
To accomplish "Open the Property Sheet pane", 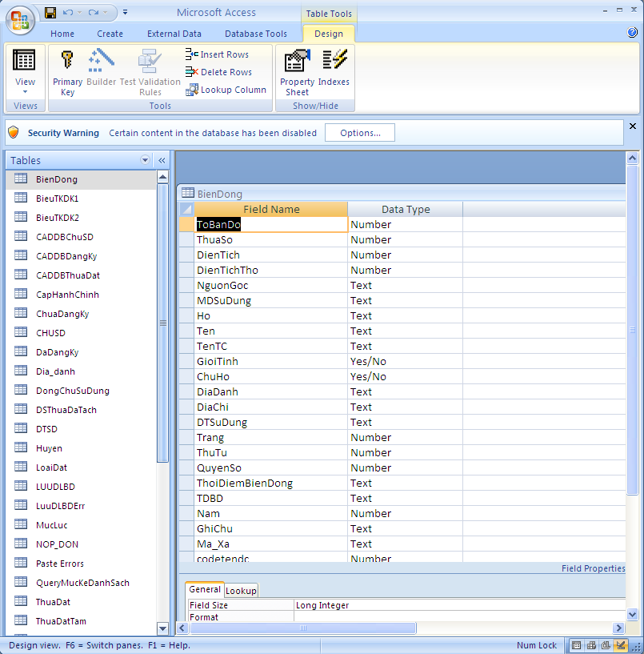I will click(x=297, y=72).
